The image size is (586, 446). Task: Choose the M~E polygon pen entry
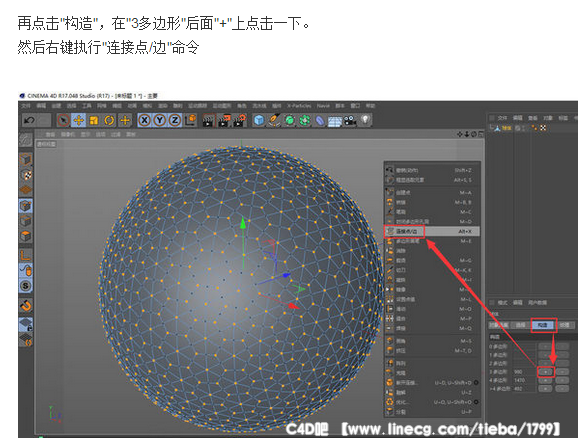[432, 241]
